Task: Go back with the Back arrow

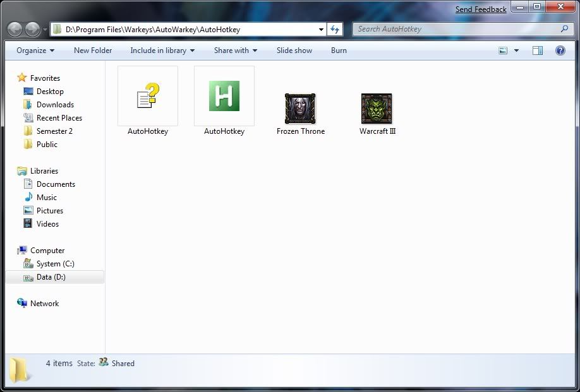Action: click(x=15, y=29)
